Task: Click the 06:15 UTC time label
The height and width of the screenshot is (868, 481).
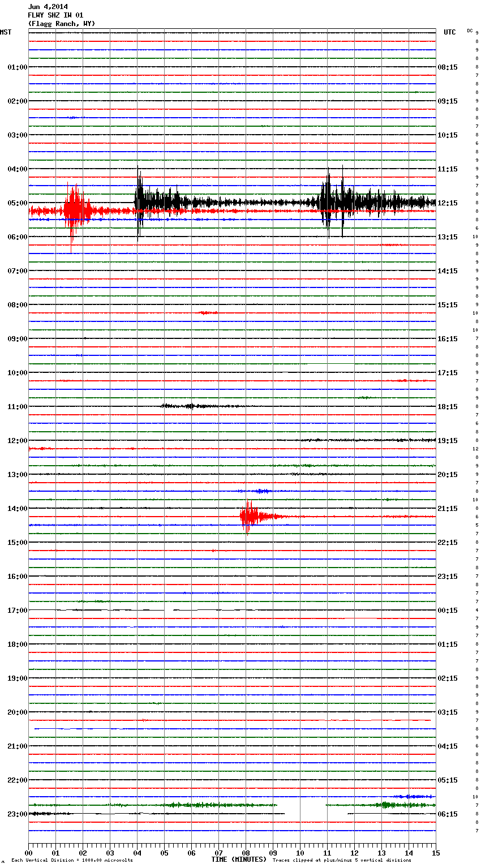Action: [x=448, y=814]
